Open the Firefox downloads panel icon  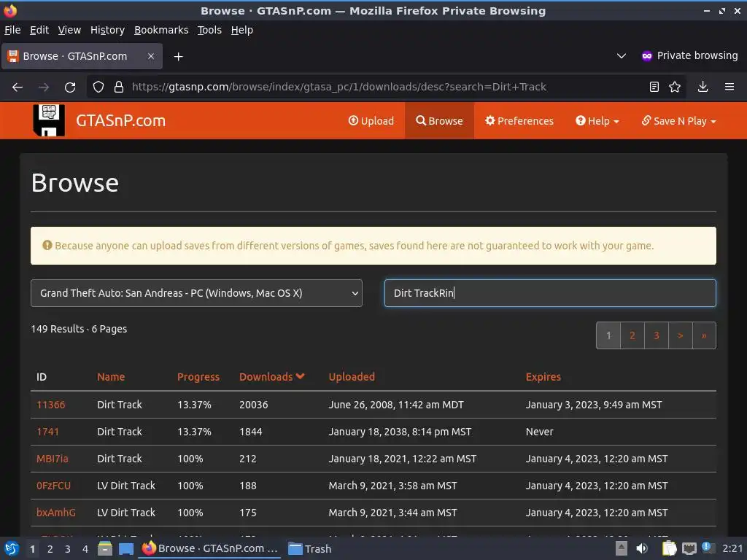point(703,87)
